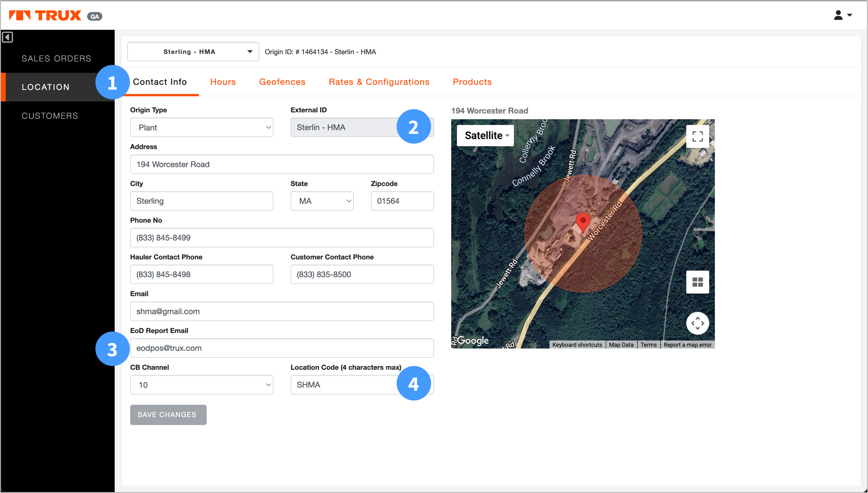Click the map grid tiles icon
868x493 pixels.
tap(697, 282)
